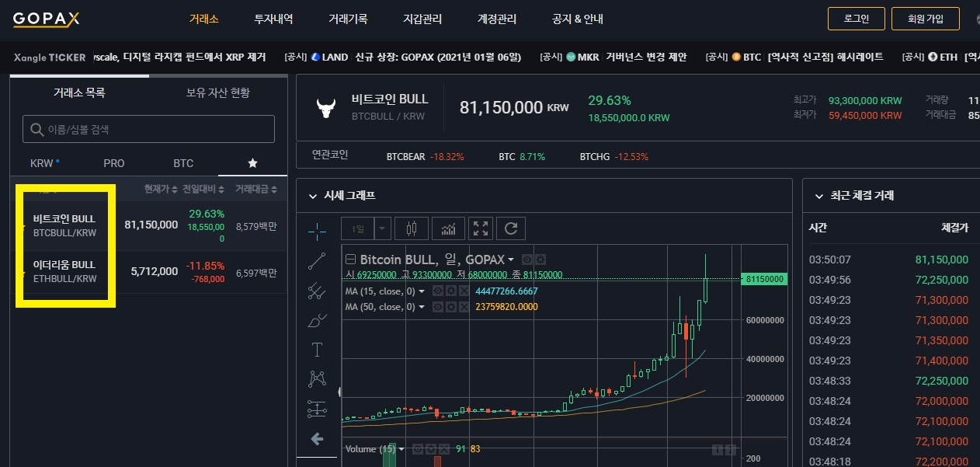Open related coin BTCBEAR -18.32%
The width and height of the screenshot is (980, 467).
(425, 156)
